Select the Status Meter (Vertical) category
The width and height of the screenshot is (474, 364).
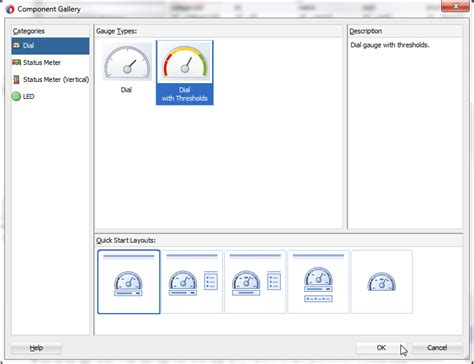pos(50,79)
